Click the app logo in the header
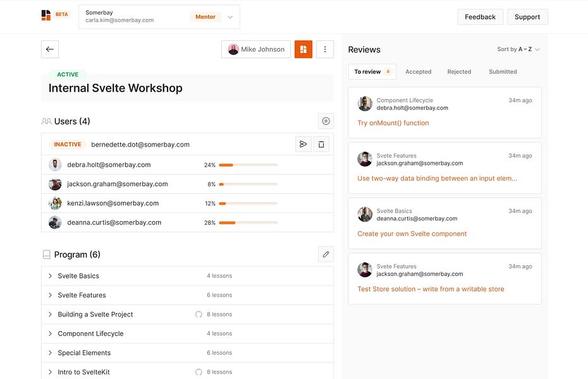588x379 pixels. pyautogui.click(x=46, y=15)
